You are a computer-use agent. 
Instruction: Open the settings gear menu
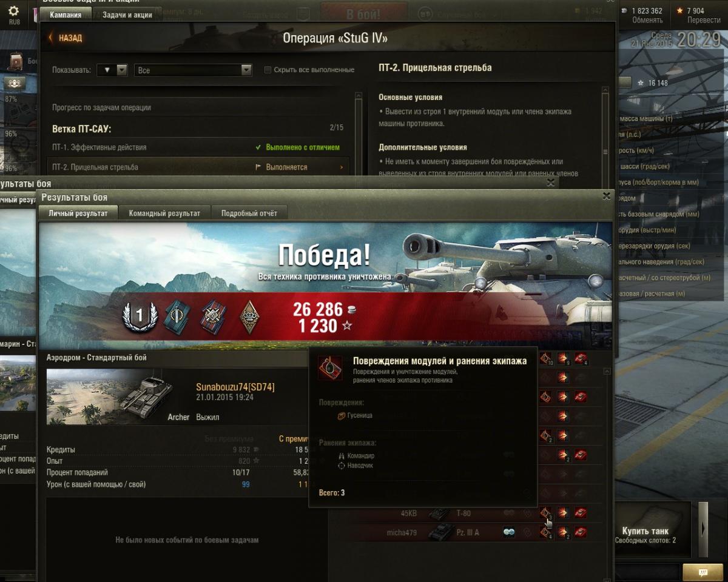point(13,11)
